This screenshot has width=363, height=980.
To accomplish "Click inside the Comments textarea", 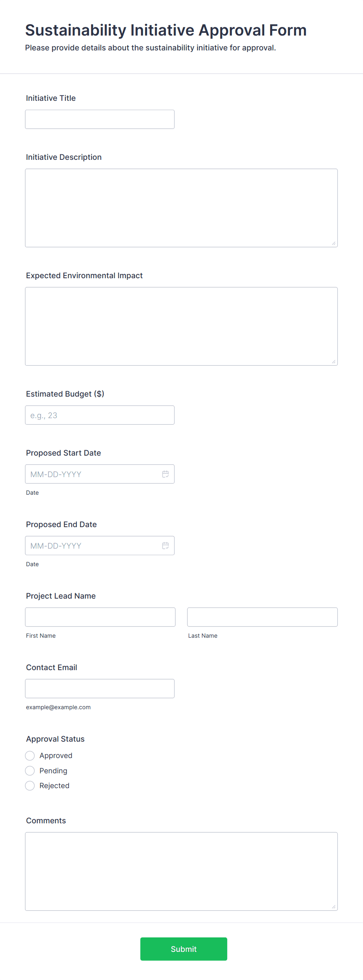I will pyautogui.click(x=181, y=871).
